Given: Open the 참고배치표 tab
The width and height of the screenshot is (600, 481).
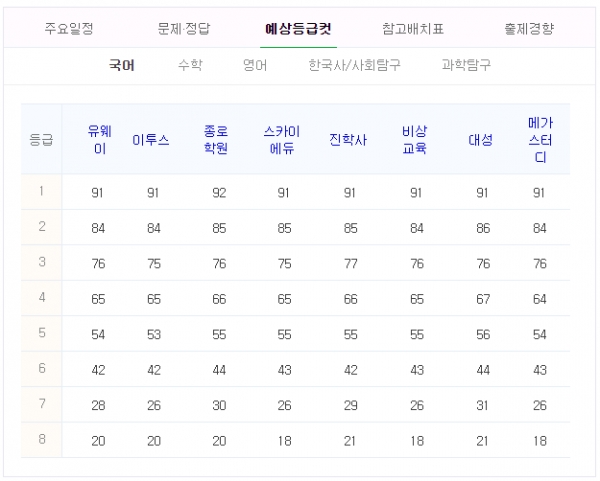Looking at the screenshot, I should [415, 28].
